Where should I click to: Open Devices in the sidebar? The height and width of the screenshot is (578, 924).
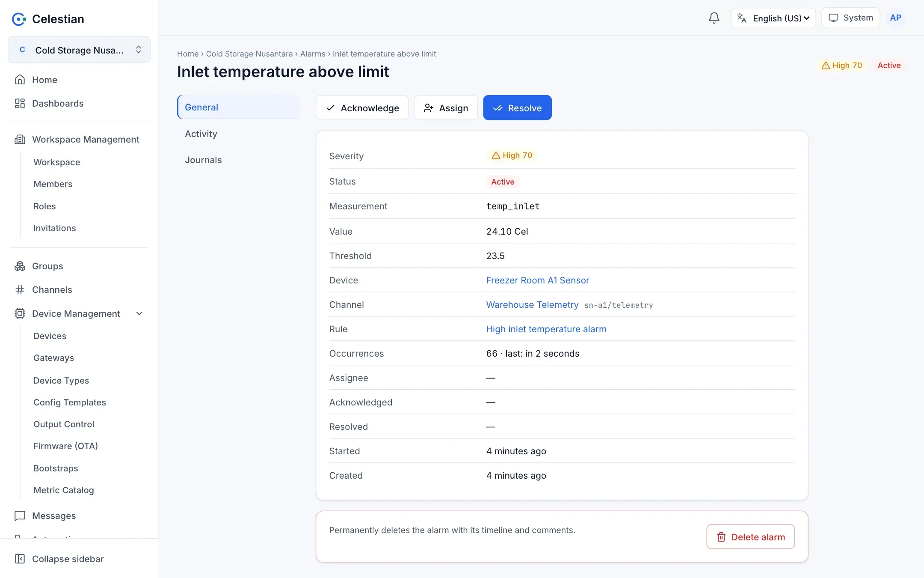pyautogui.click(x=50, y=336)
